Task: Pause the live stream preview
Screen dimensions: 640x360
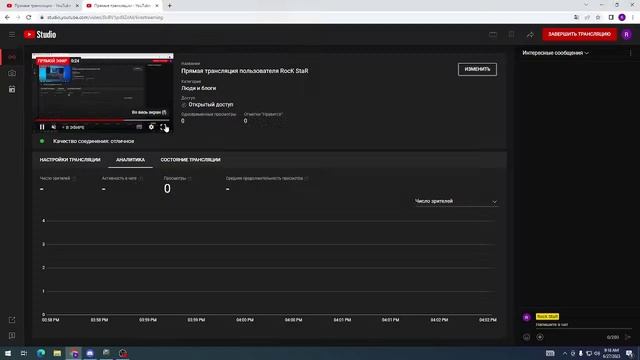Action: 42,127
